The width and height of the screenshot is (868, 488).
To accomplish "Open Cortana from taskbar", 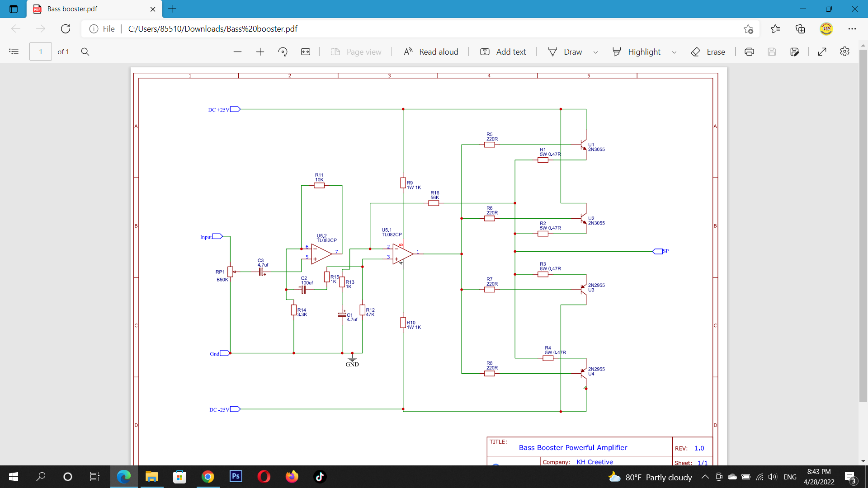I will (68, 477).
